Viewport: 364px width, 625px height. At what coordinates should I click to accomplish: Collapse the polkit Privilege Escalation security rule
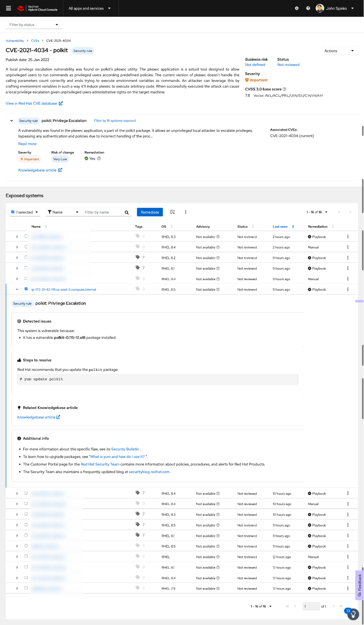point(12,121)
